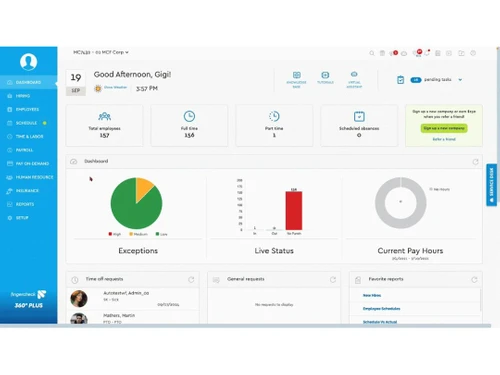
Task: Click the Admin_co employee photo thumbnail
Action: click(x=79, y=298)
